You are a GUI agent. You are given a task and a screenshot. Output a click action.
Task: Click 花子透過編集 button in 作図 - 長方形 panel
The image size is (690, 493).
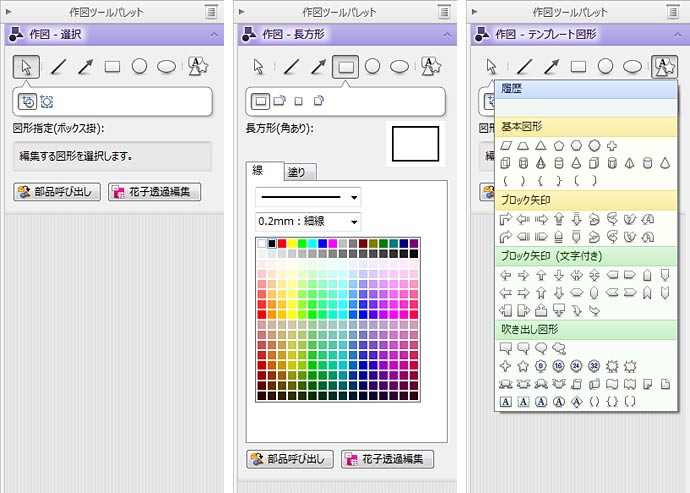pyautogui.click(x=388, y=460)
